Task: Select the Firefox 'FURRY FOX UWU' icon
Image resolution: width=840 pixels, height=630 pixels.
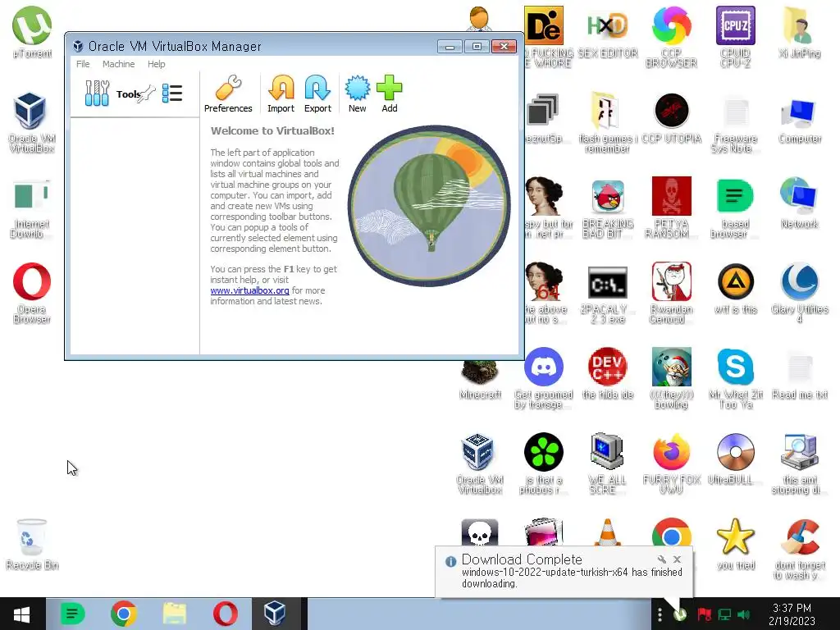Action: (x=671, y=463)
